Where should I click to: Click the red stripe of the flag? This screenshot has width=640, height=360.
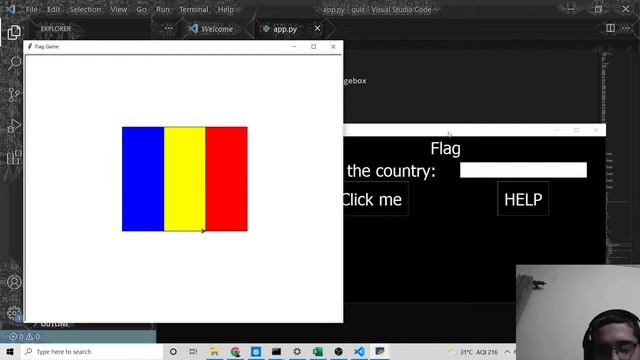pyautogui.click(x=227, y=179)
